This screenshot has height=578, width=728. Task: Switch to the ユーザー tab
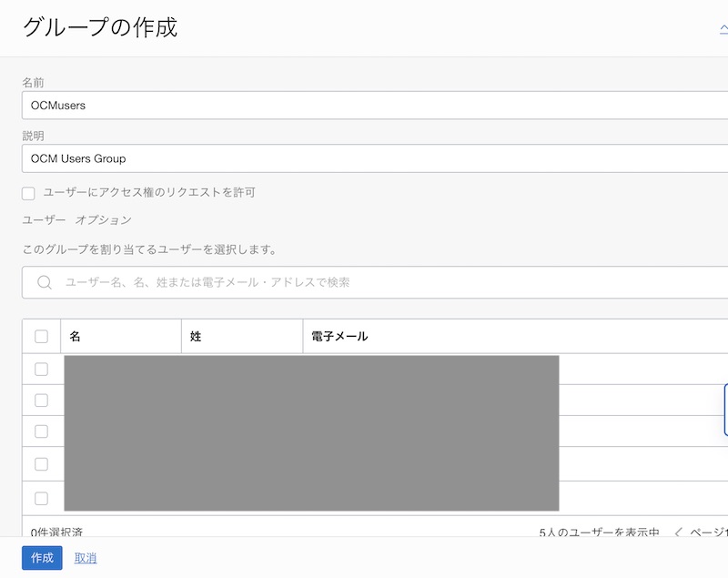[44, 220]
